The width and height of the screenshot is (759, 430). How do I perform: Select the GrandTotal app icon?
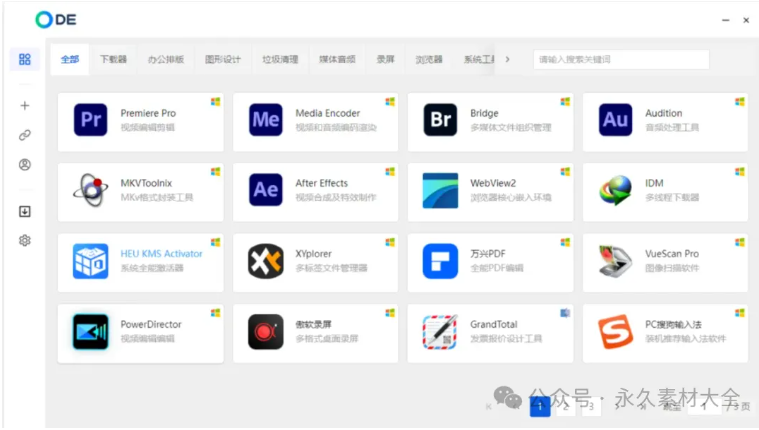pos(440,332)
